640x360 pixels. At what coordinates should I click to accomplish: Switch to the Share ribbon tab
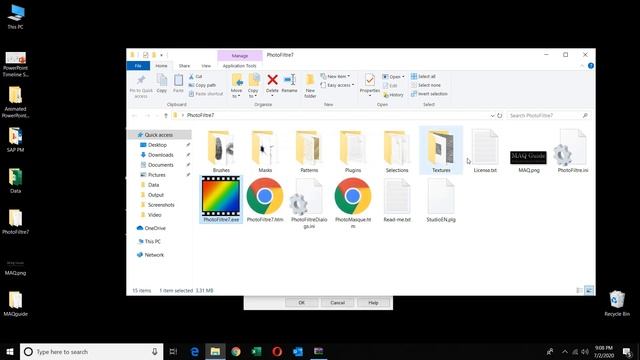tap(184, 66)
